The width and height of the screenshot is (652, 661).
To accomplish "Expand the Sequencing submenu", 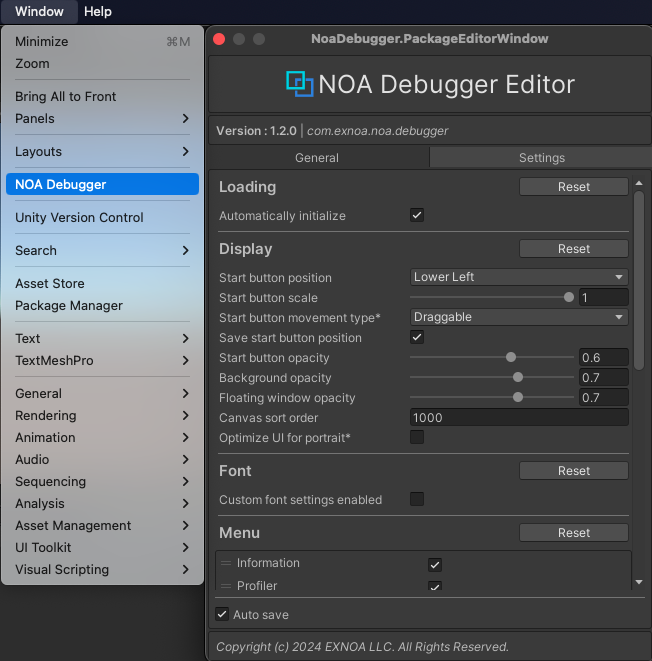I will tap(102, 481).
